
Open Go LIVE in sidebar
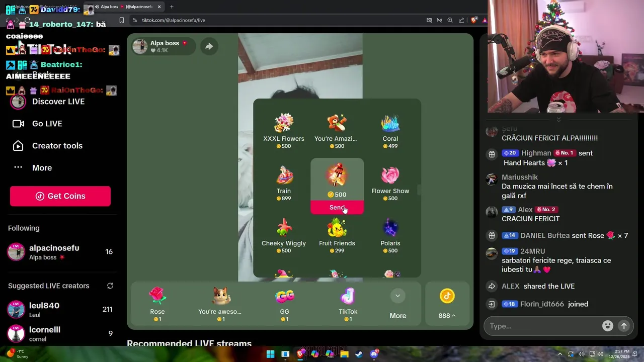[47, 124]
